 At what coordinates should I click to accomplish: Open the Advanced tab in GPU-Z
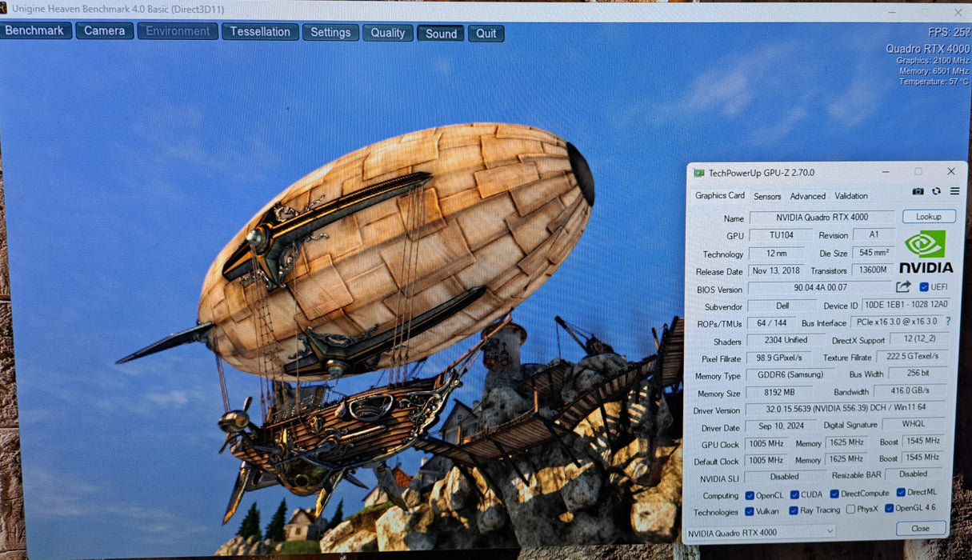808,196
